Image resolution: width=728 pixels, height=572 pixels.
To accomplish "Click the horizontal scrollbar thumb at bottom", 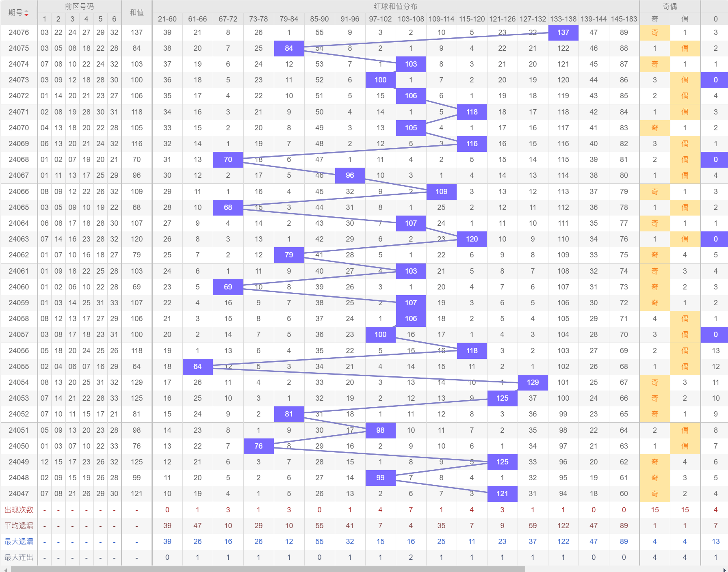I will click(x=268, y=569).
